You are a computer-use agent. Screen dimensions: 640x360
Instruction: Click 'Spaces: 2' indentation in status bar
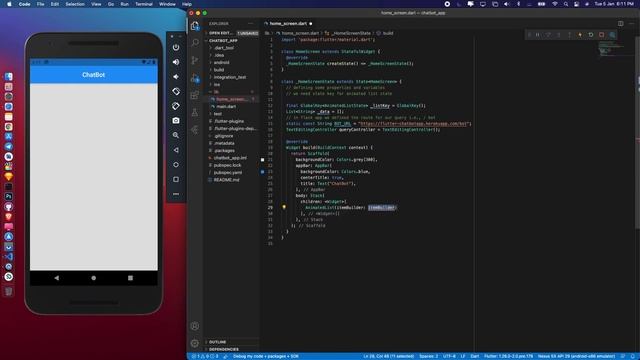tap(429, 356)
